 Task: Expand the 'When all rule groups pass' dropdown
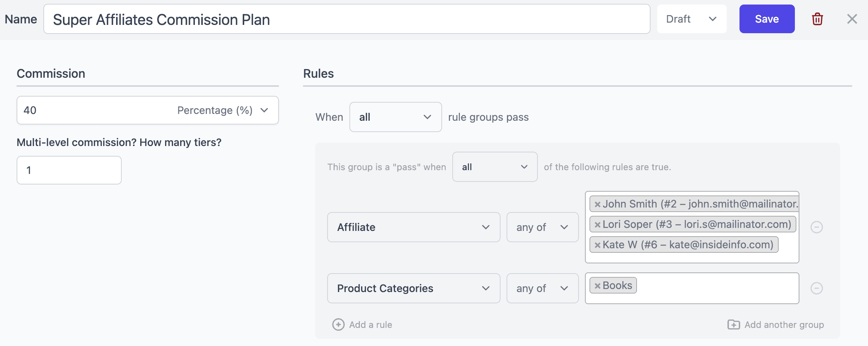tap(395, 117)
